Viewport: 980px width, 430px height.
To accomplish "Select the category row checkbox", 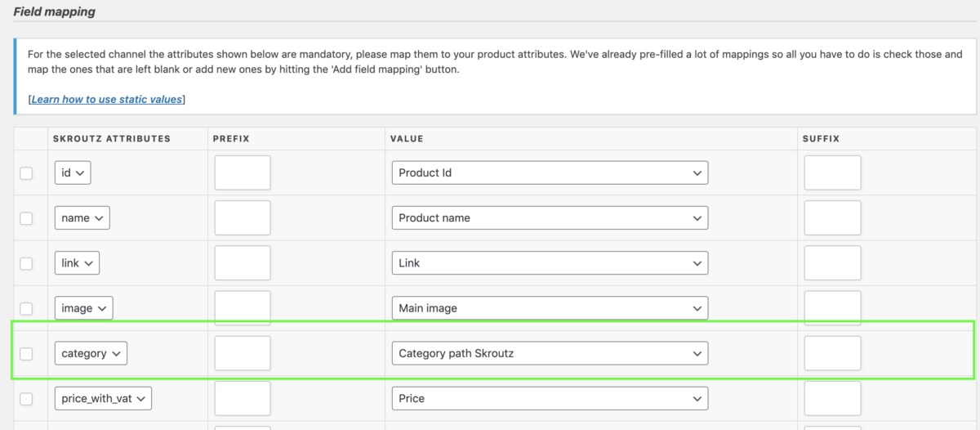I will coord(26,354).
